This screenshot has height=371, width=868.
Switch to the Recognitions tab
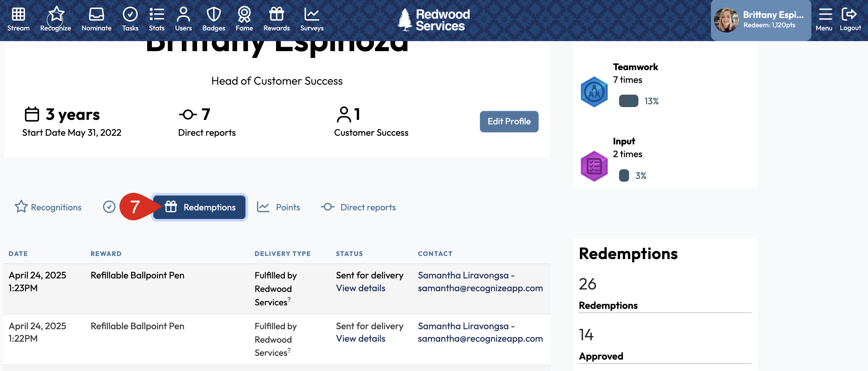[48, 207]
